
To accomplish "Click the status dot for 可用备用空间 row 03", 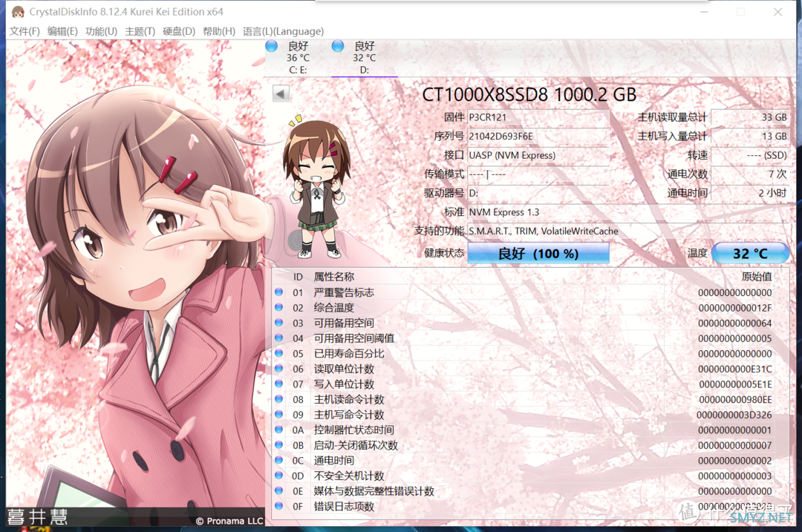I will pyautogui.click(x=278, y=323).
